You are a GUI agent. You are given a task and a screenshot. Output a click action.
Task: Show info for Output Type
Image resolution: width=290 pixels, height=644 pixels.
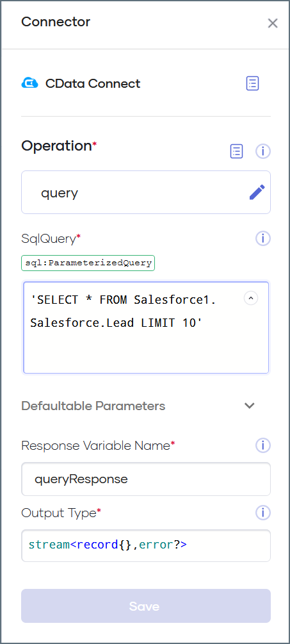click(x=263, y=513)
